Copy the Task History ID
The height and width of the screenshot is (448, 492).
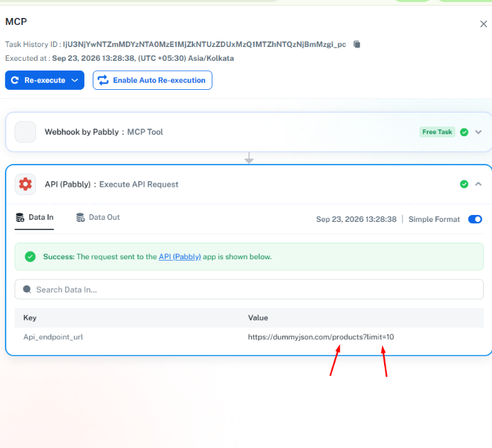click(x=357, y=44)
